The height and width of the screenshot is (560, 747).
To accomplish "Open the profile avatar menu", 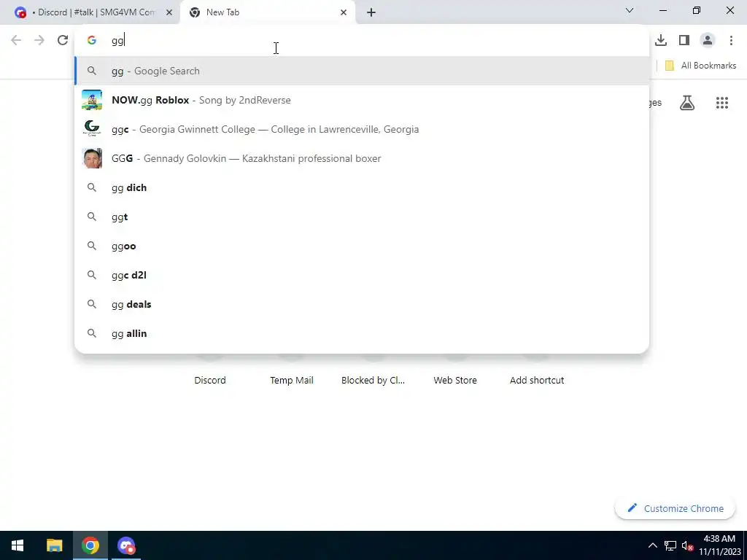I will point(708,41).
